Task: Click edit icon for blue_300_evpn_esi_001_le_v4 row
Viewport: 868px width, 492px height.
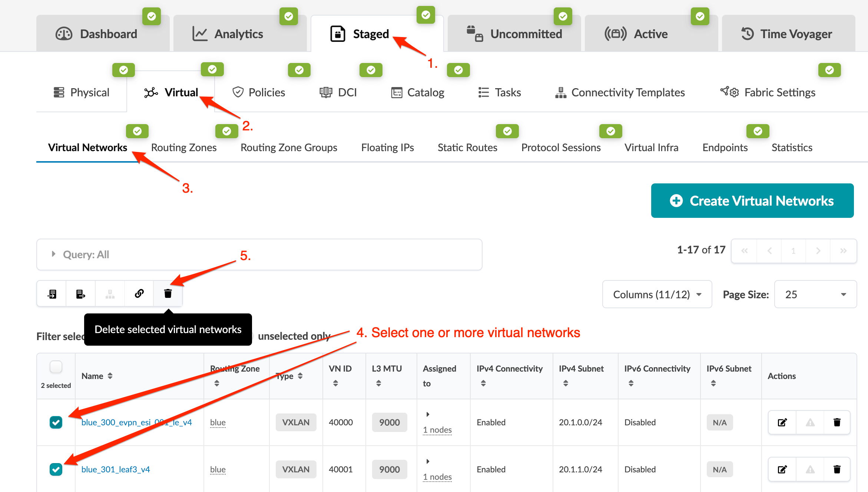Action: tap(782, 422)
